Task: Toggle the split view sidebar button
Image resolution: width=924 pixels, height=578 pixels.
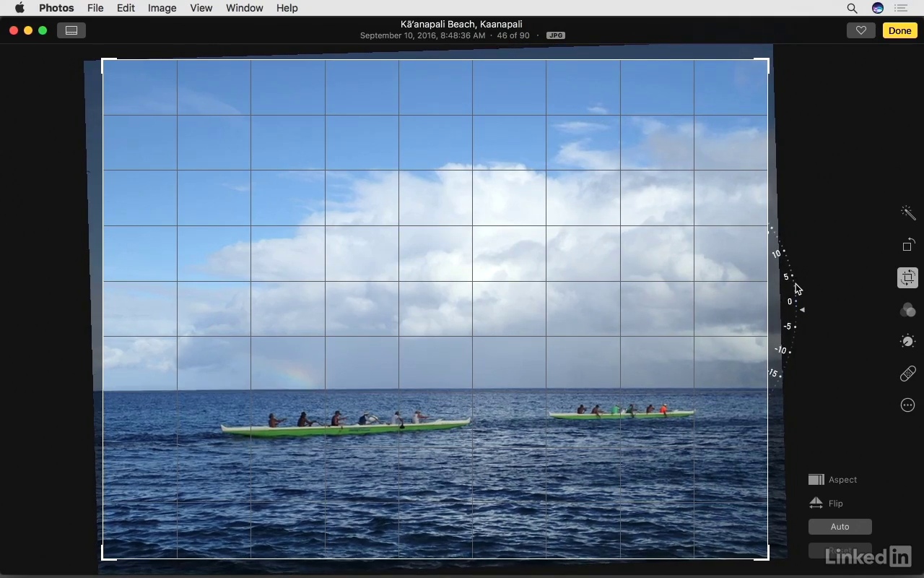Action: tap(71, 30)
